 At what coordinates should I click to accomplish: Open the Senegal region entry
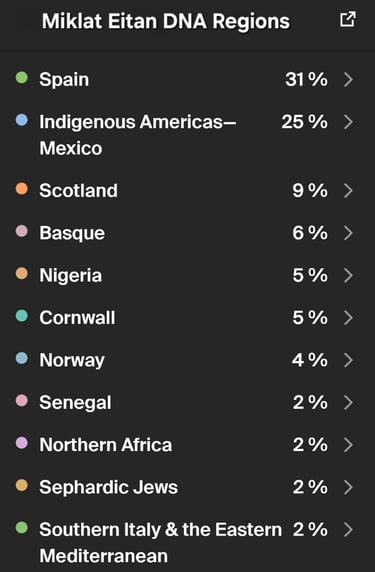(x=188, y=402)
